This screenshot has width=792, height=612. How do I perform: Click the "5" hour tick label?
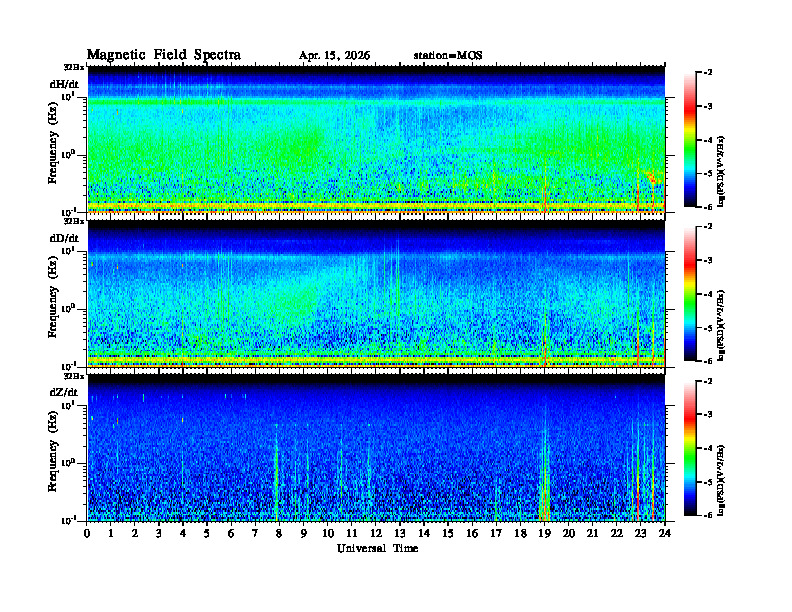(207, 533)
